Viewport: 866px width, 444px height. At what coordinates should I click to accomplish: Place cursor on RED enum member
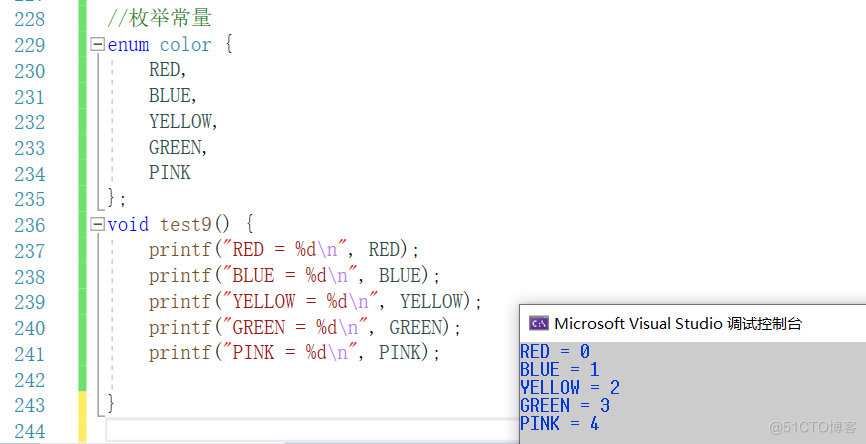pos(165,70)
